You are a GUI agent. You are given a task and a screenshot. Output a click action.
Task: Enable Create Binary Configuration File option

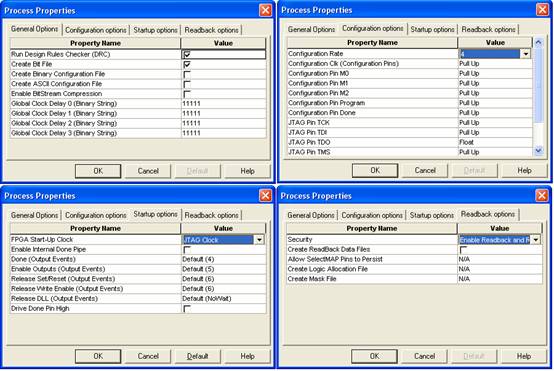tap(187, 74)
